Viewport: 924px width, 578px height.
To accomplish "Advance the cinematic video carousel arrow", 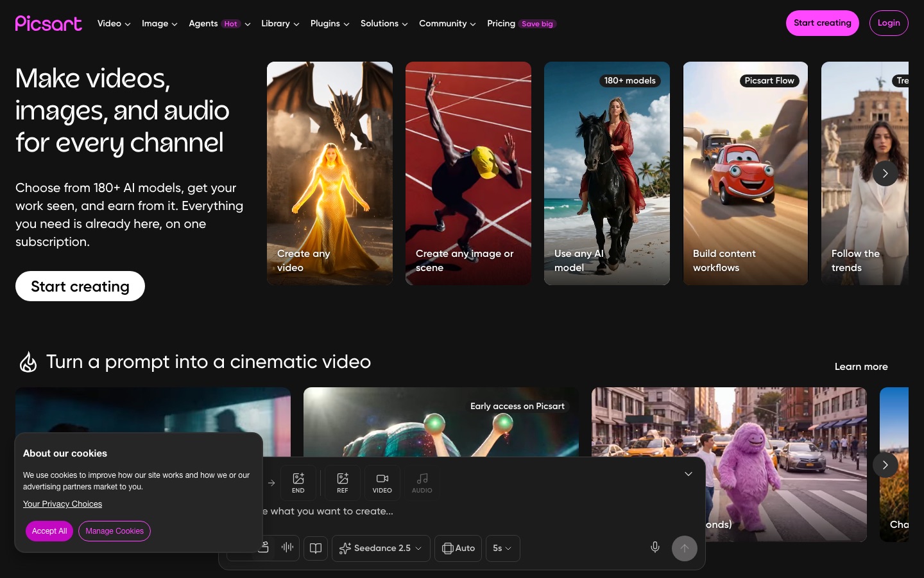I will (886, 464).
